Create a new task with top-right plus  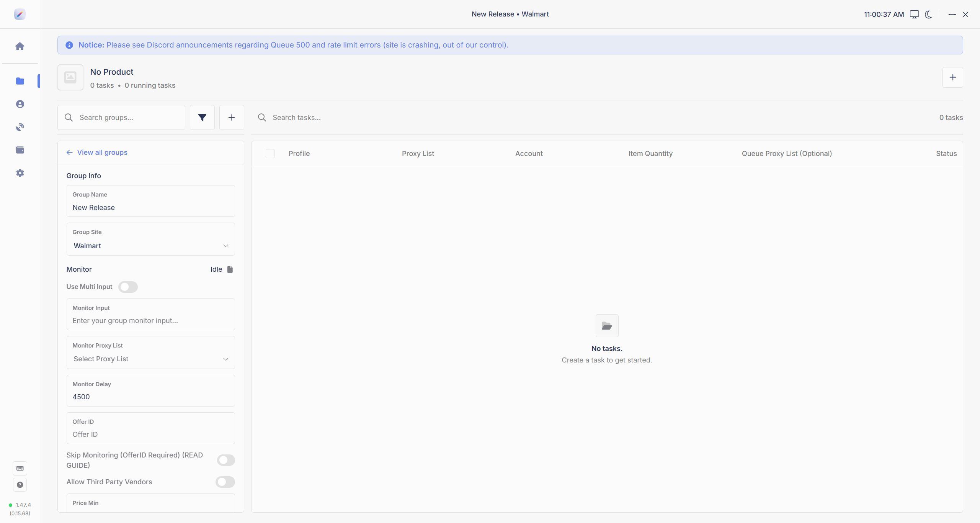pos(953,77)
